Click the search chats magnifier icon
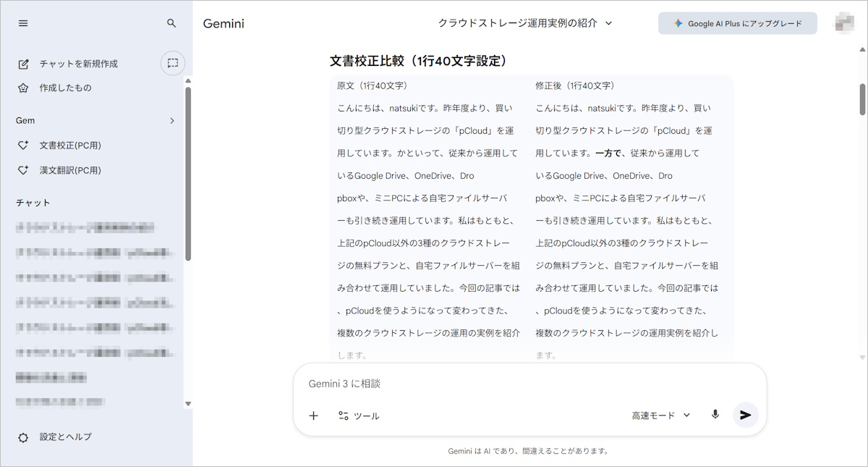The width and height of the screenshot is (868, 467). pos(171,23)
